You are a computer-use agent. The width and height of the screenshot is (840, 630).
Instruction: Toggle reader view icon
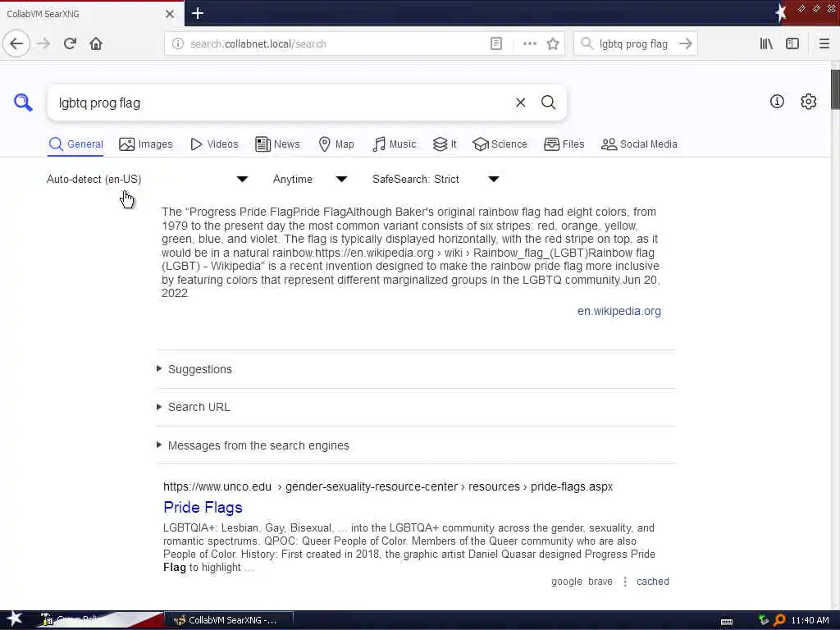point(496,44)
